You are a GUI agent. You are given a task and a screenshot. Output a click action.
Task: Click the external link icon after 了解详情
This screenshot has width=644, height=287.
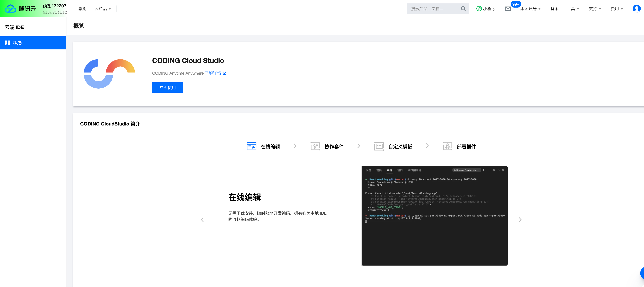coord(224,73)
